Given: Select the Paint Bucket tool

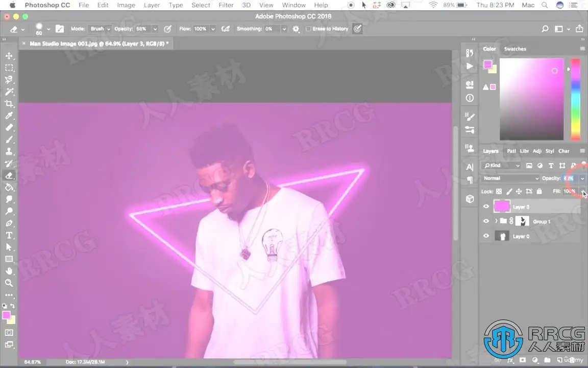Looking at the screenshot, I should pyautogui.click(x=9, y=188).
